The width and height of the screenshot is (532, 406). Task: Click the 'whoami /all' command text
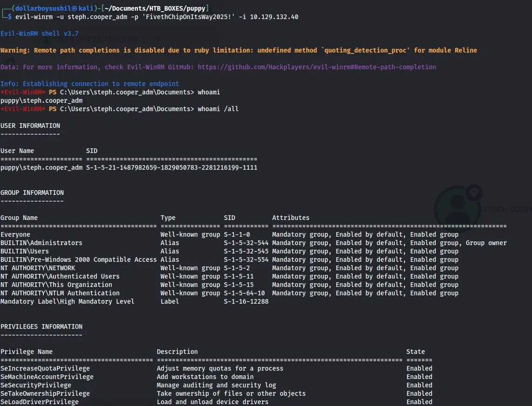(x=218, y=109)
